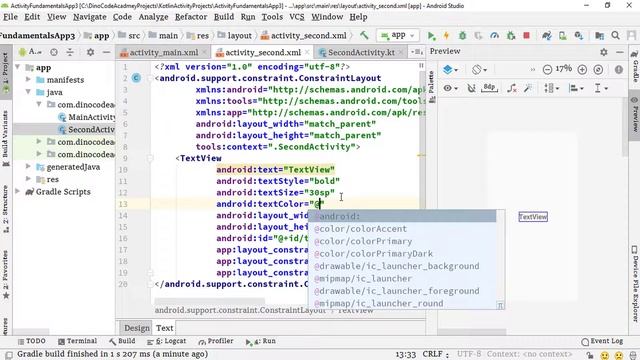Open the VCS menu
The height and width of the screenshot is (360, 640).
(297, 17)
